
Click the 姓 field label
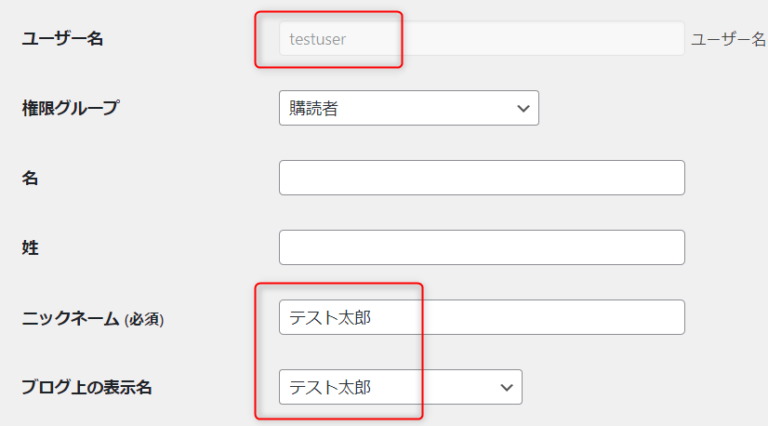30,248
